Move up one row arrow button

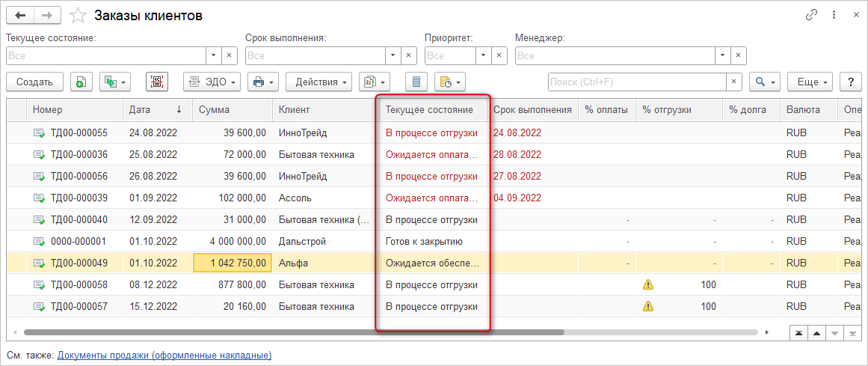pos(816,333)
